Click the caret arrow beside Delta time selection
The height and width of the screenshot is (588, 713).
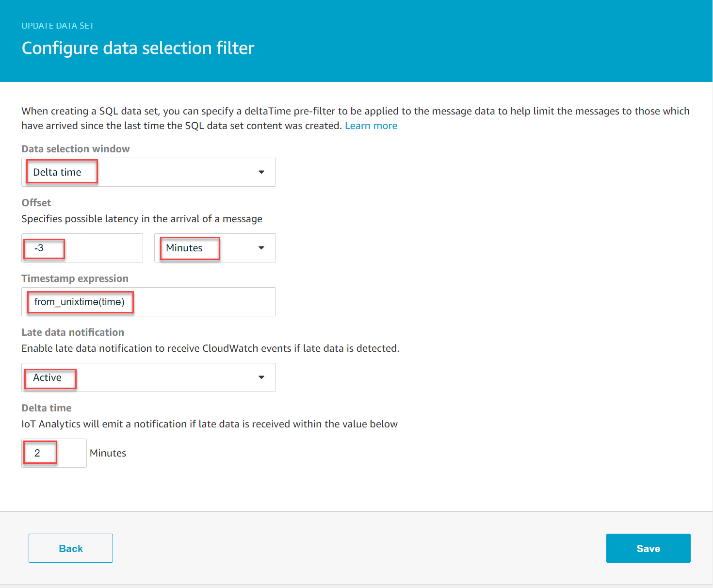pyautogui.click(x=261, y=172)
